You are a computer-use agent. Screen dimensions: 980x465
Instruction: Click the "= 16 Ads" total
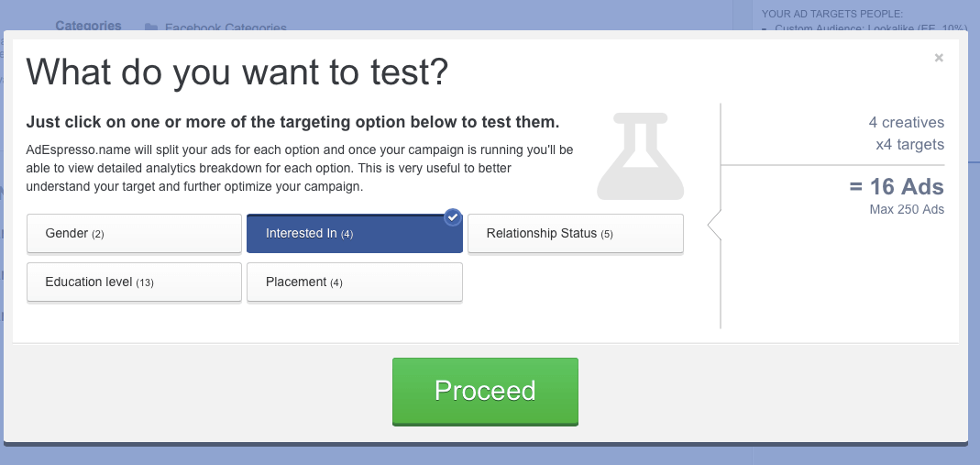(897, 186)
